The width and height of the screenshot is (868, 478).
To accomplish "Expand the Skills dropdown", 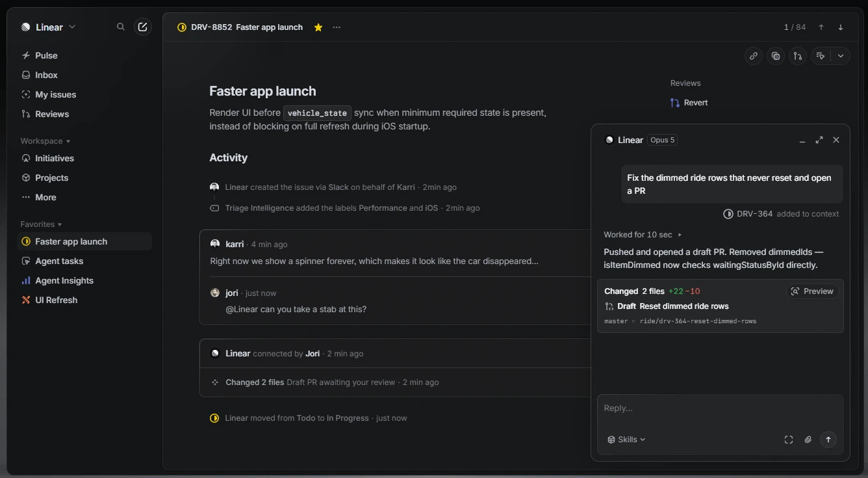I will [x=626, y=440].
